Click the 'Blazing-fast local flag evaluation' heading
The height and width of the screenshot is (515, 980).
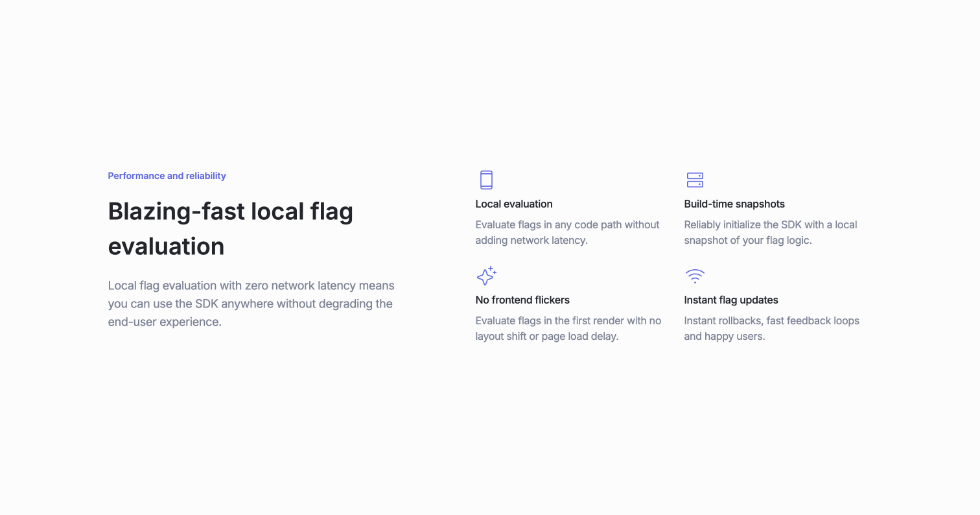(231, 229)
